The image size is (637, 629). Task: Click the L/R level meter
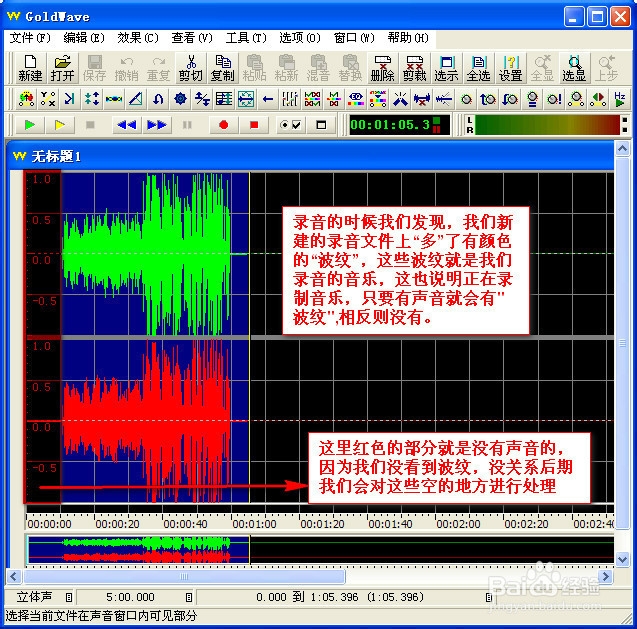546,125
